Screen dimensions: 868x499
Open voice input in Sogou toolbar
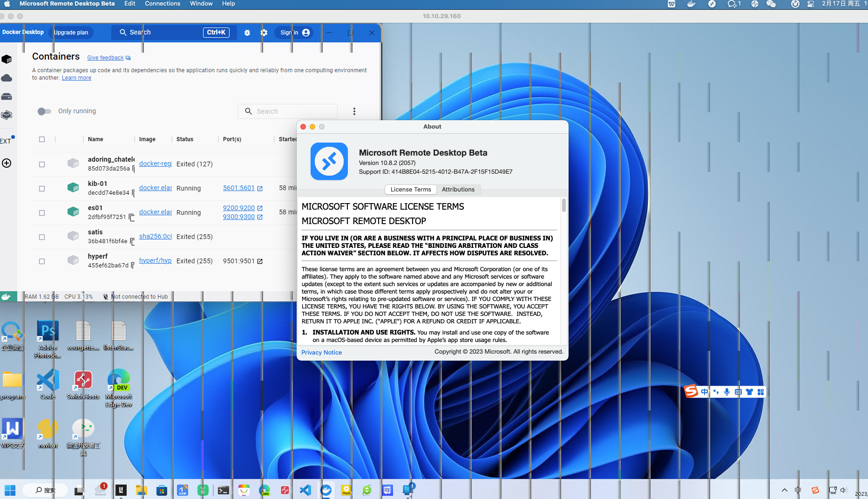click(x=726, y=392)
